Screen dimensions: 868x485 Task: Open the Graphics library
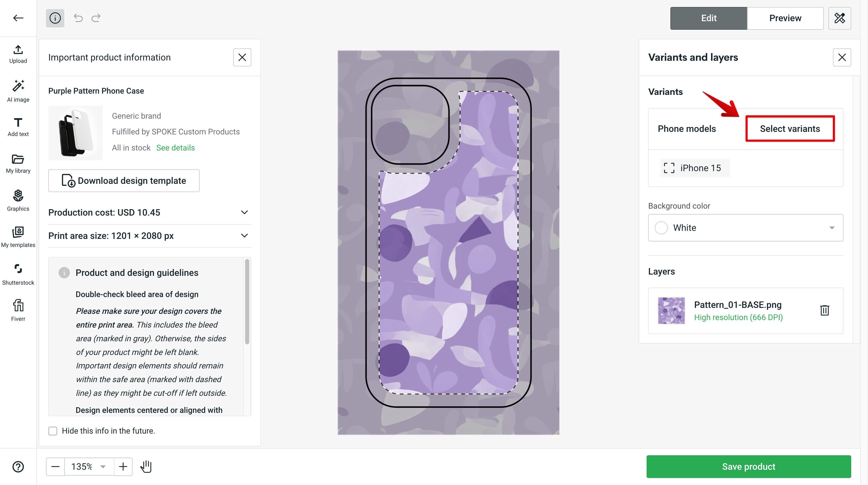[18, 200]
